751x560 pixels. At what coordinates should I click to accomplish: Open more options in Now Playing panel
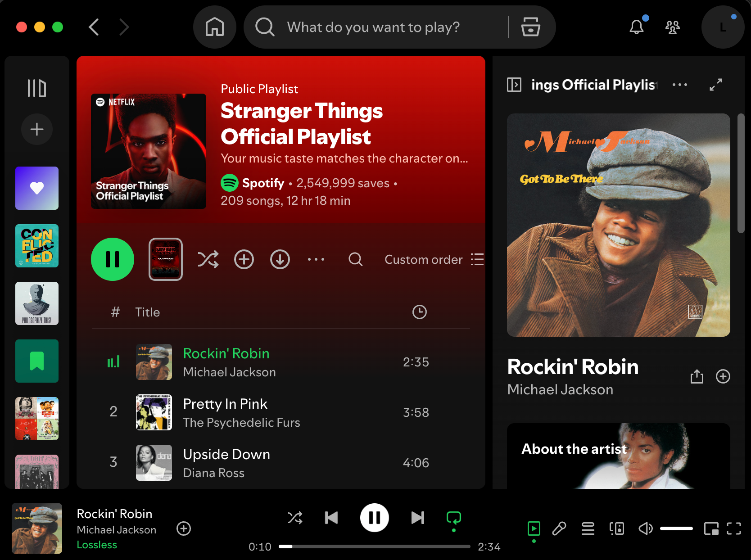tap(680, 85)
